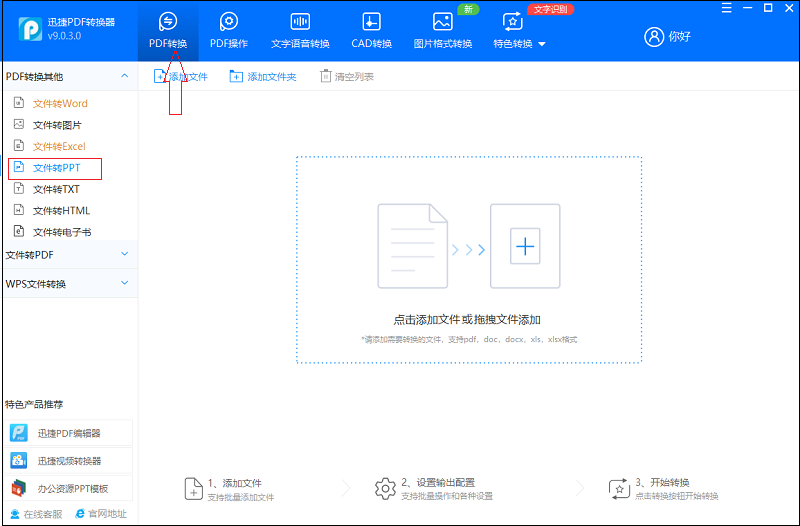
Task: Click the 迅捷视频转换器 product icon
Action: 19,461
